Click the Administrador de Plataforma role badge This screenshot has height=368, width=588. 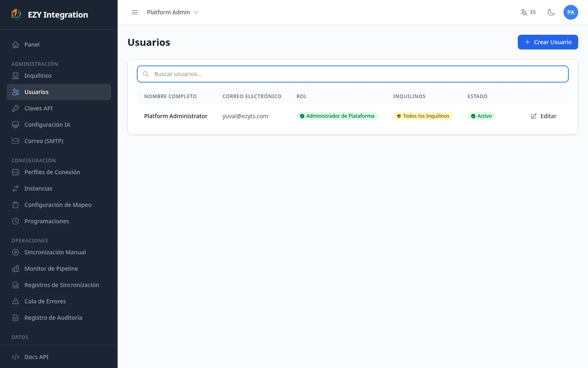pyautogui.click(x=337, y=116)
